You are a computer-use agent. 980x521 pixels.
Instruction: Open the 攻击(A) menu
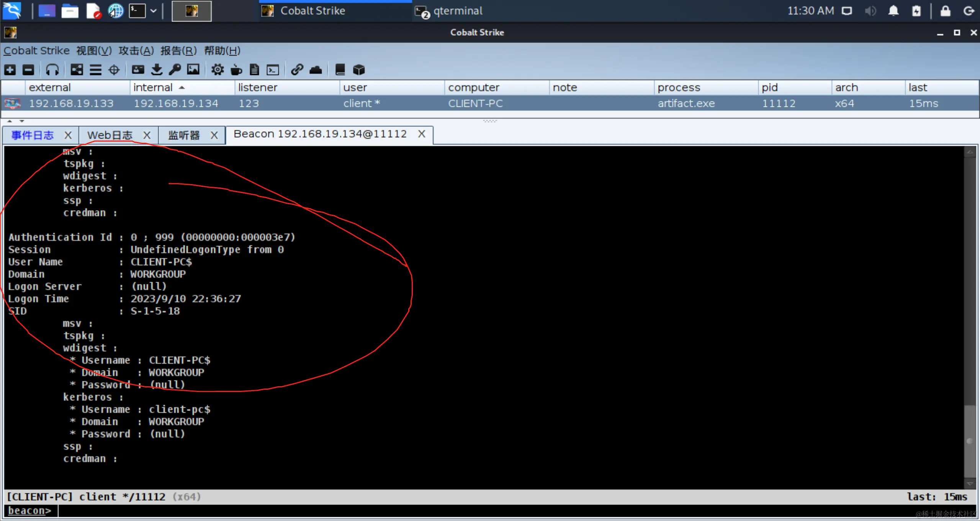(136, 51)
